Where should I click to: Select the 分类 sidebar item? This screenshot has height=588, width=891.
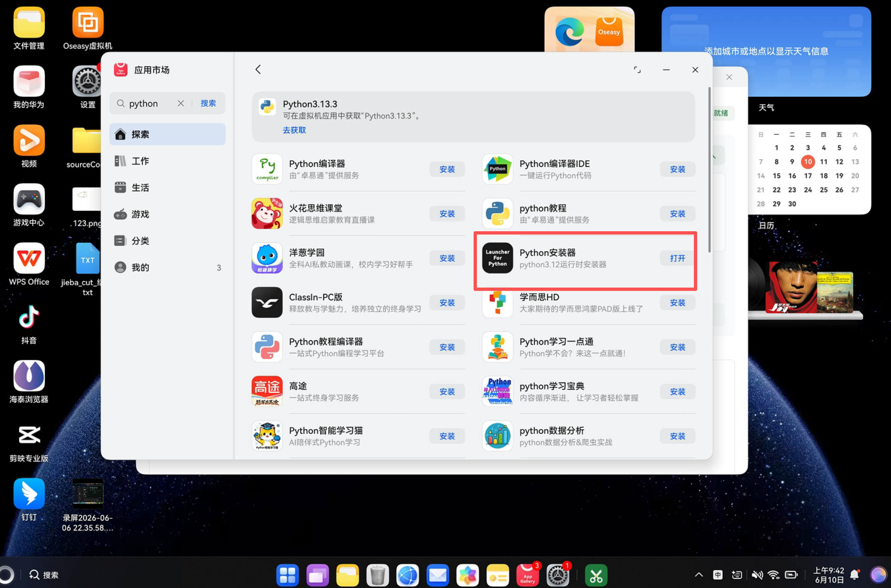coord(167,241)
